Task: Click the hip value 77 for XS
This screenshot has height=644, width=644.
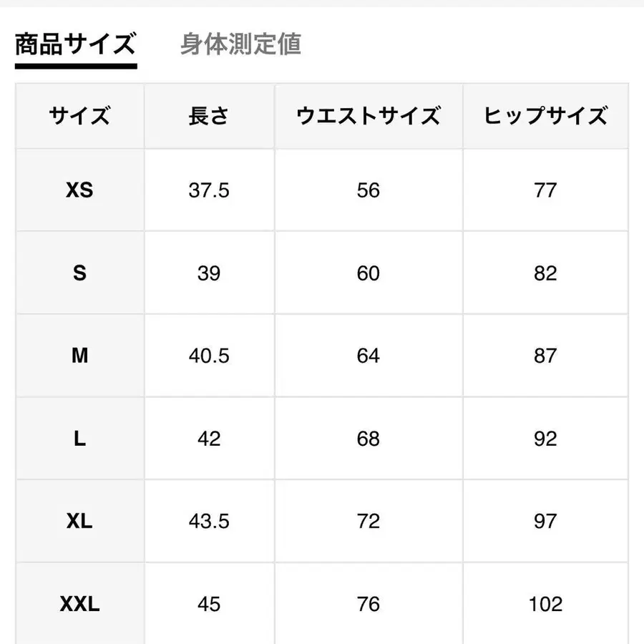Action: [x=545, y=190]
